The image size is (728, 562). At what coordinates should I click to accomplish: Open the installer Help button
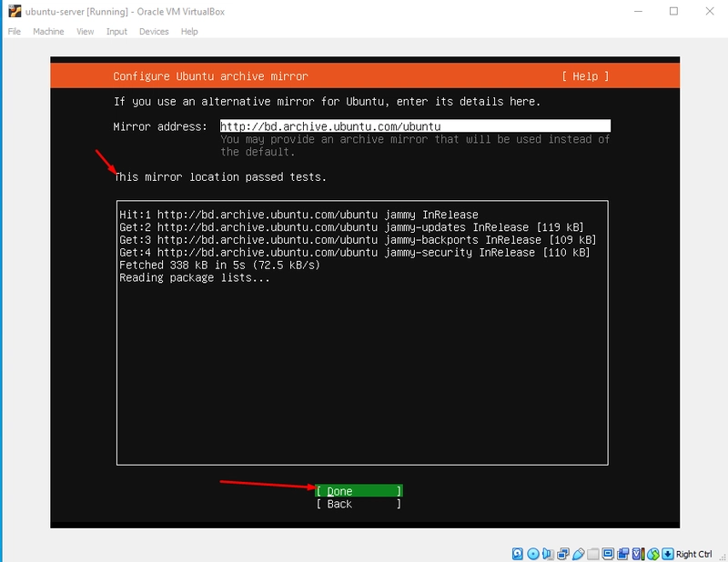click(x=585, y=76)
